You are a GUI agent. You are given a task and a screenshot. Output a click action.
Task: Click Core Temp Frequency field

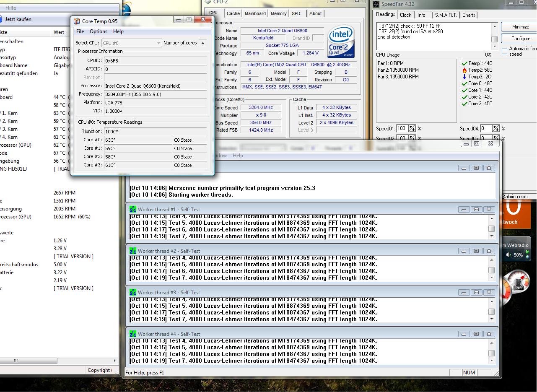156,94
